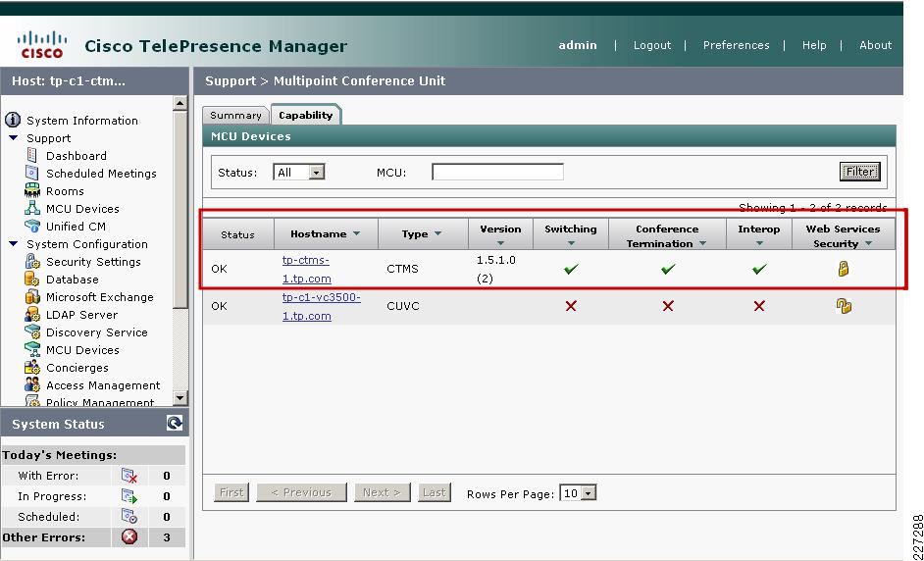Open the Dashboard icon under Support
924x561 pixels.
click(31, 156)
